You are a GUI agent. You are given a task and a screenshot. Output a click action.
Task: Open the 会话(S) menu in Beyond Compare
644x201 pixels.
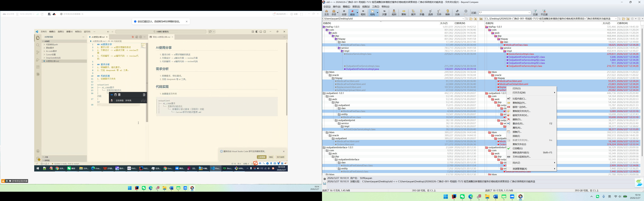(x=327, y=7)
